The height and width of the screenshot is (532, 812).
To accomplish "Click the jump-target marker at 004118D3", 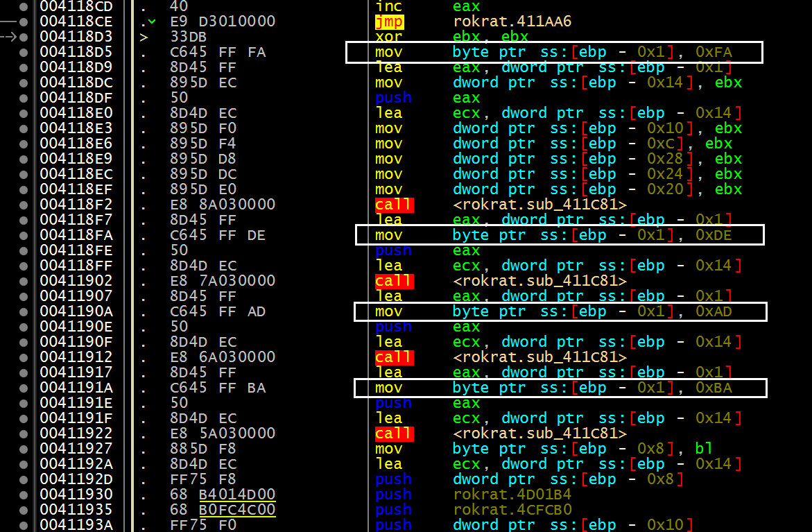I will [x=144, y=37].
